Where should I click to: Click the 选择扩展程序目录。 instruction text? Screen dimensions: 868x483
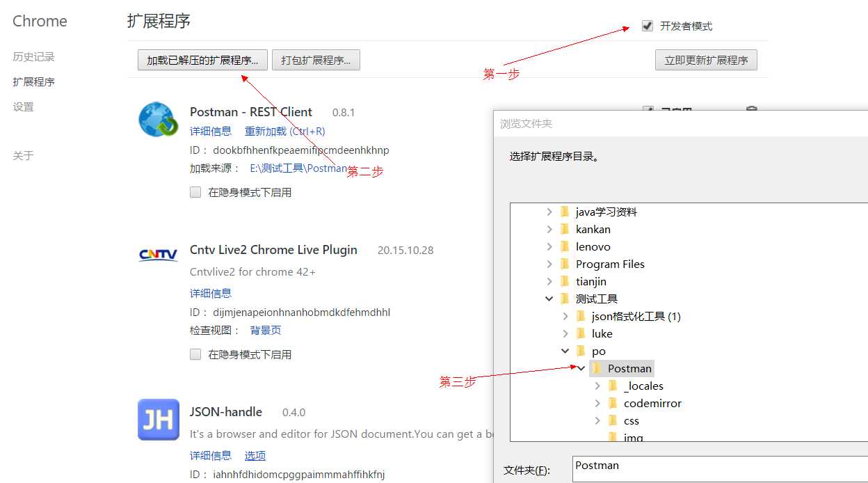(x=554, y=157)
